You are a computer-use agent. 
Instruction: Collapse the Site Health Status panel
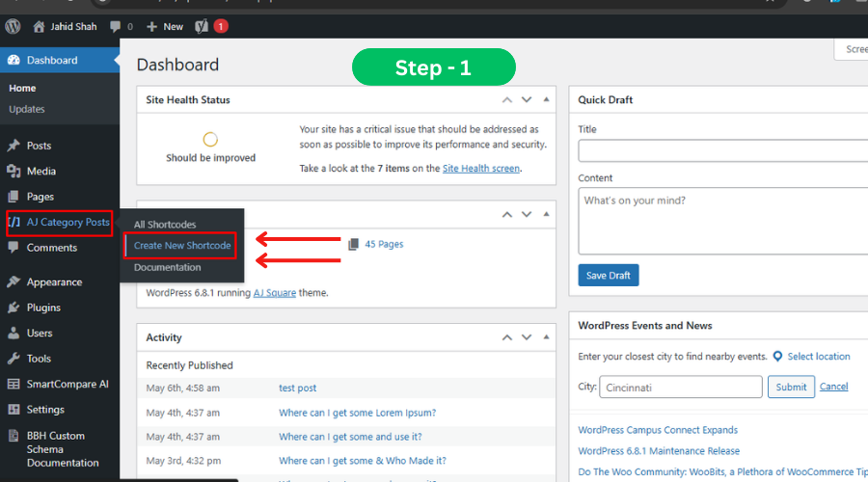point(546,99)
